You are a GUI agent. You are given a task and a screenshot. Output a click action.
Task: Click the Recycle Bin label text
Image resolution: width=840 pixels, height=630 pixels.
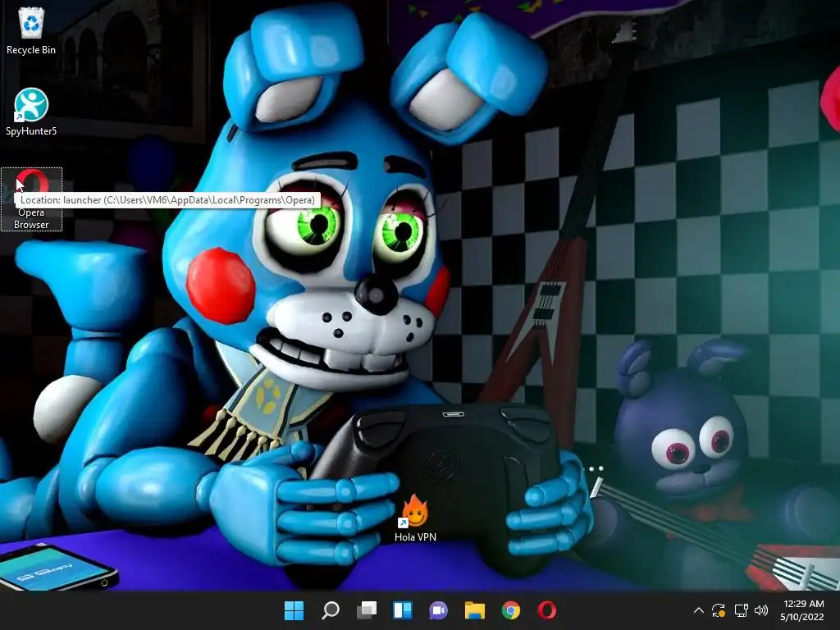click(x=31, y=50)
